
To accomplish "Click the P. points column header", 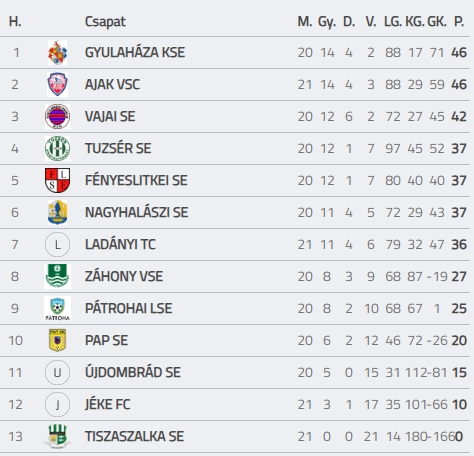I will coord(459,22).
